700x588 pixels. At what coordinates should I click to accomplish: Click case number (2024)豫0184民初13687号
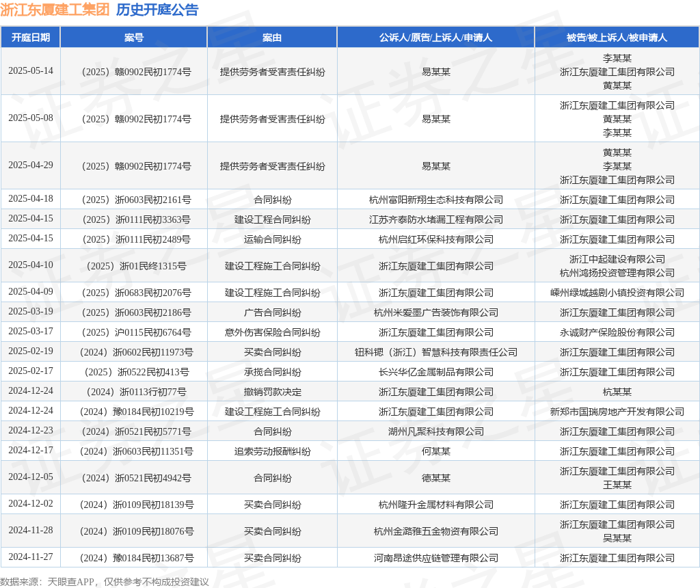pos(136,558)
